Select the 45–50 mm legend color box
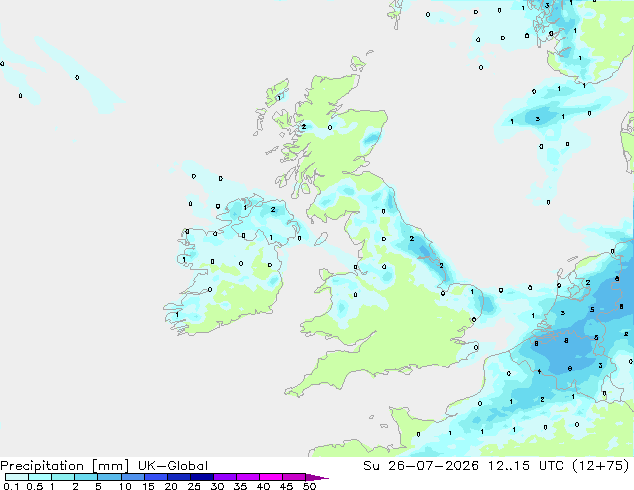Viewport: 634px width, 490px height. pyautogui.click(x=294, y=477)
